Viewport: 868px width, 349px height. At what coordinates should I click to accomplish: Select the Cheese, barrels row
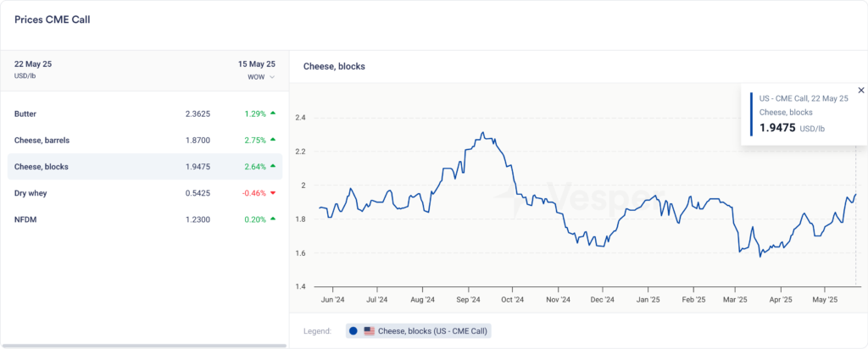[x=147, y=140]
